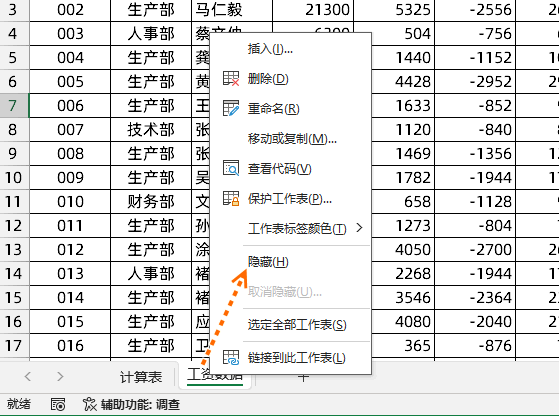Go to next sheet with right arrow
559x416 pixels.
tap(60, 376)
